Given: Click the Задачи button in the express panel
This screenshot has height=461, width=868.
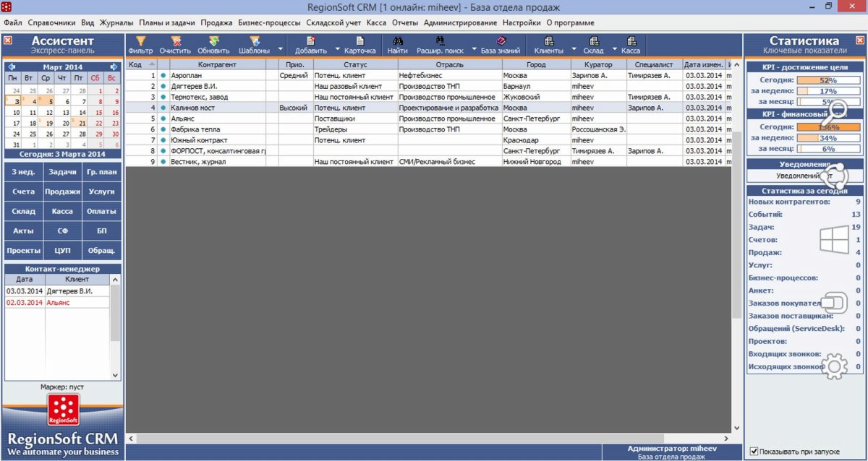Looking at the screenshot, I should [62, 173].
